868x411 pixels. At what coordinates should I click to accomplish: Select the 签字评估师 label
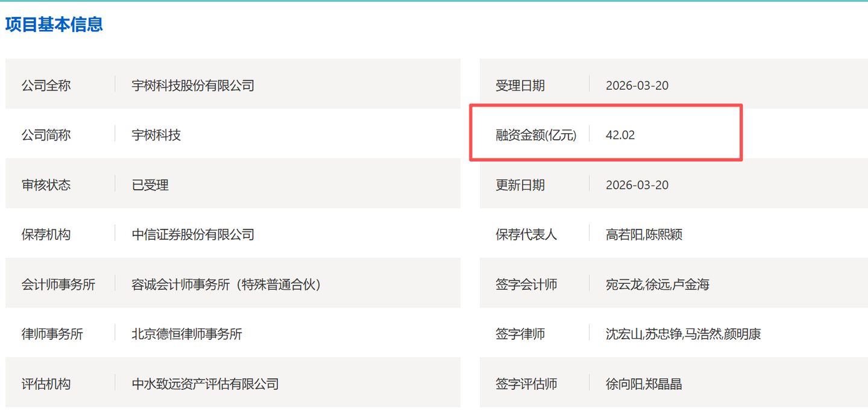[x=526, y=384]
